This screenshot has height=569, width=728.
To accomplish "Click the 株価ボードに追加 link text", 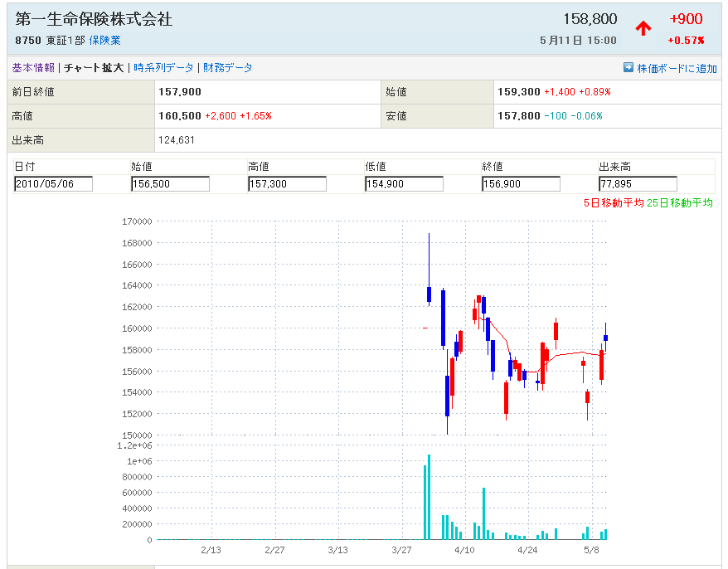I will [677, 69].
